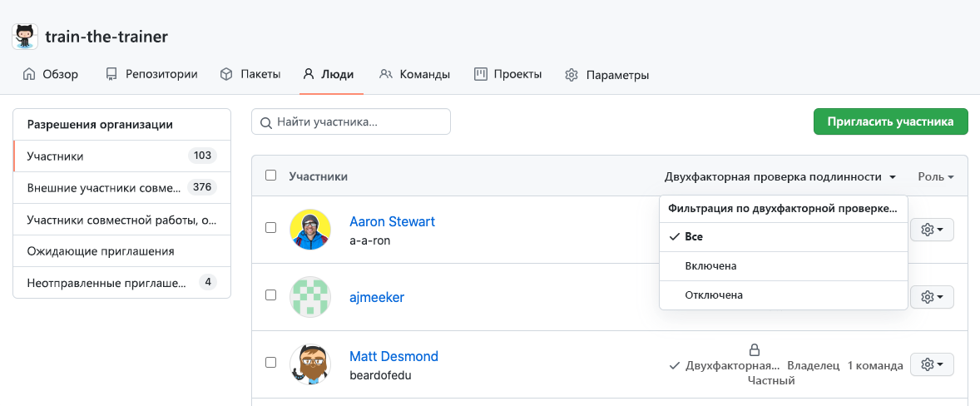980x406 pixels.
Task: Click the Параметры gear icon
Action: (572, 76)
